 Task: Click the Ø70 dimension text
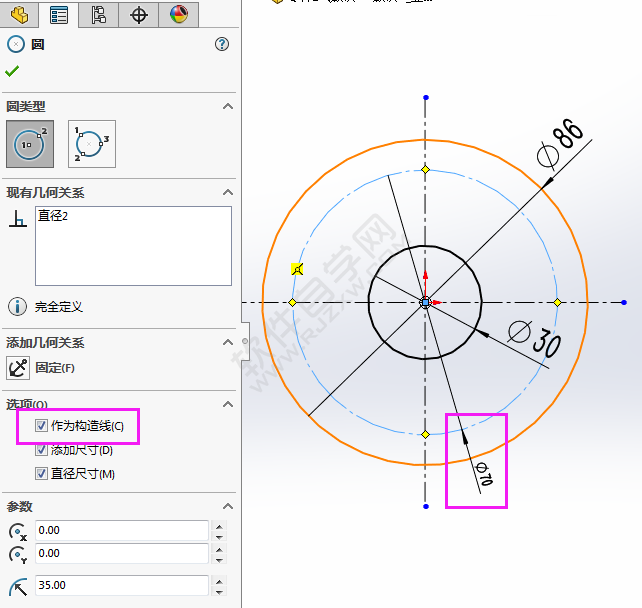[484, 474]
